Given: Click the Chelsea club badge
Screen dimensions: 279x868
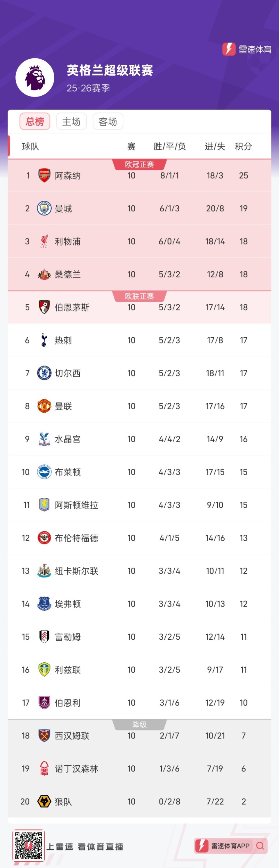Looking at the screenshot, I should (x=44, y=373).
